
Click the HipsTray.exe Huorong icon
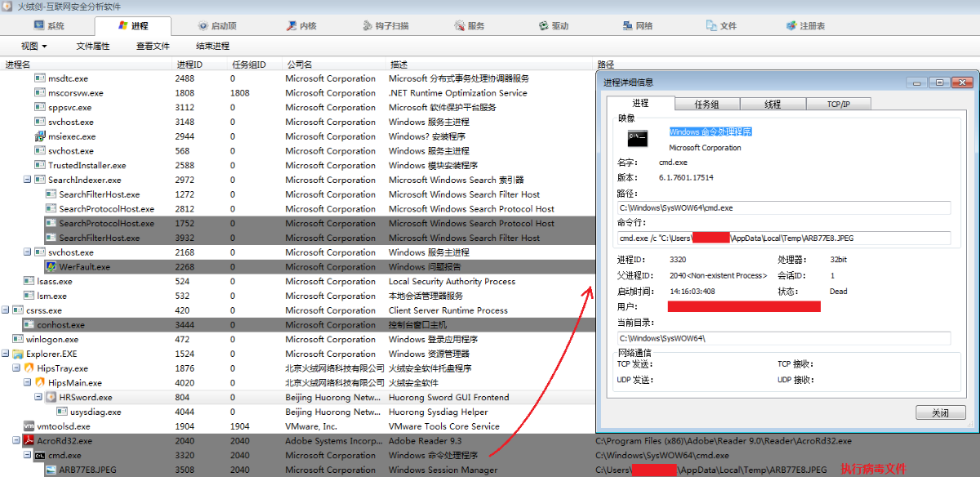coord(29,369)
